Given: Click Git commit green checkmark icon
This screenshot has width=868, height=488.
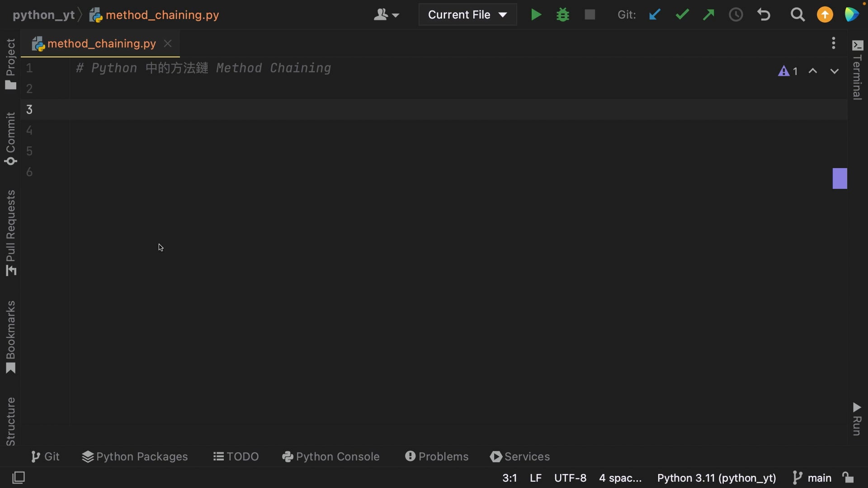Looking at the screenshot, I should click(682, 15).
